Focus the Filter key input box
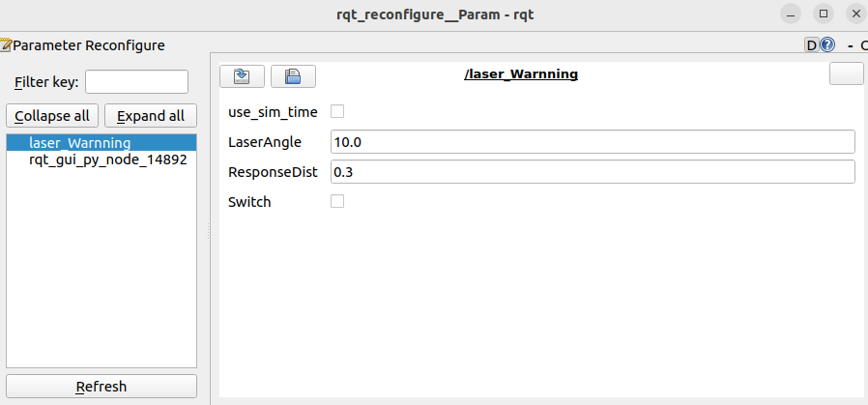 (x=136, y=82)
